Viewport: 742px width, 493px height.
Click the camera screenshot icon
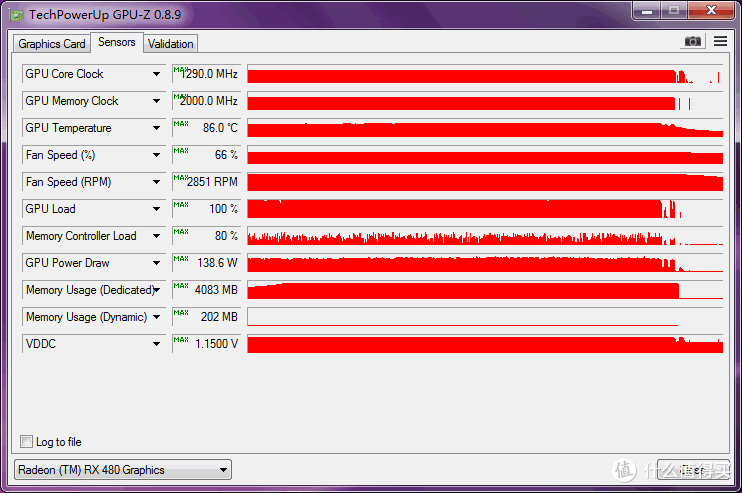point(692,42)
